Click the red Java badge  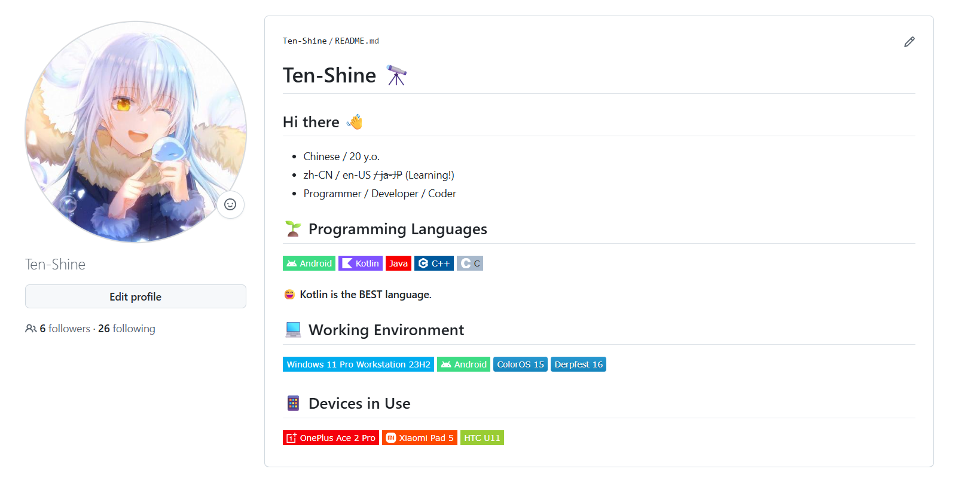(398, 264)
